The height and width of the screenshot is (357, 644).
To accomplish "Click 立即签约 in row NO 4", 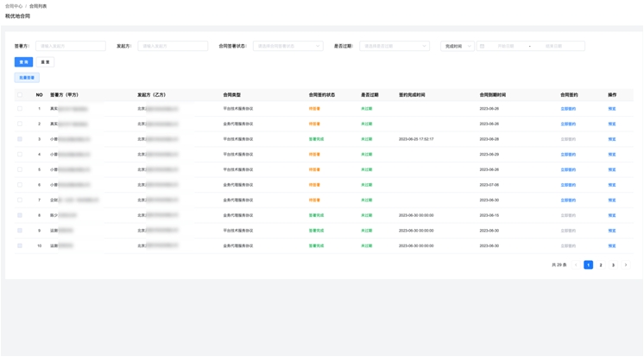I will coord(568,155).
